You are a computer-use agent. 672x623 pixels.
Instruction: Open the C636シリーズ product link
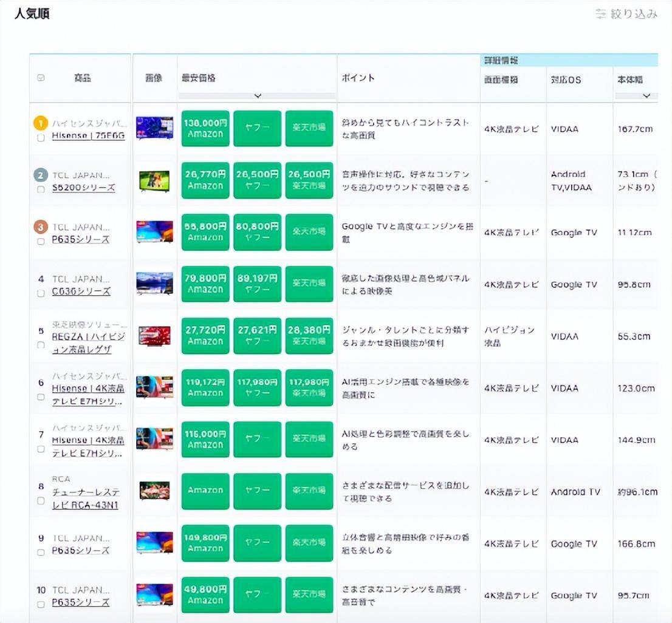click(x=81, y=291)
